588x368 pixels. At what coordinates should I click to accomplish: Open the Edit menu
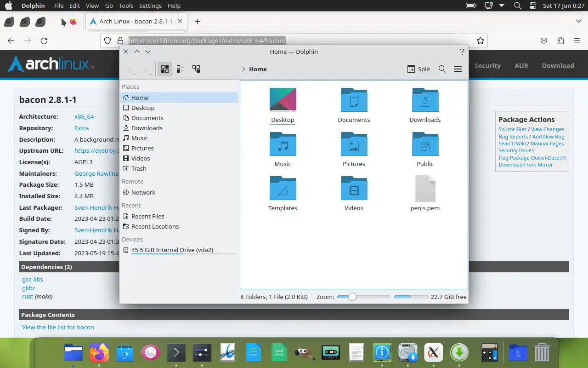(x=74, y=6)
